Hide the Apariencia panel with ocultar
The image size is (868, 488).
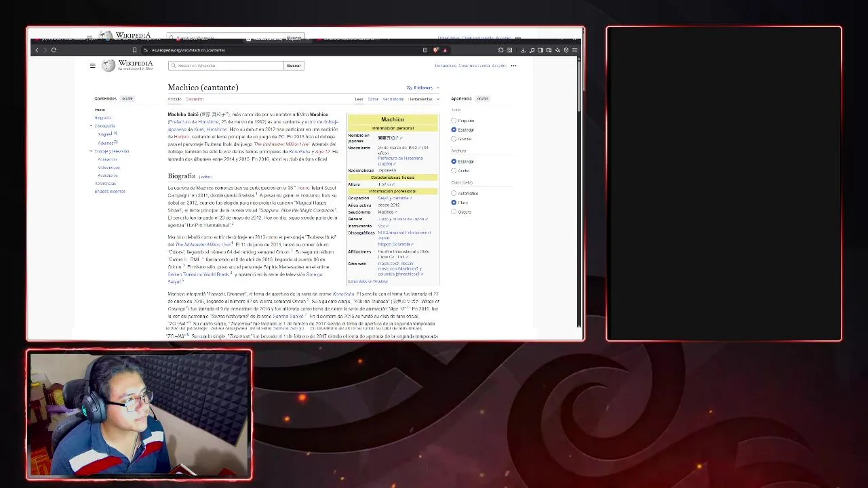pyautogui.click(x=482, y=98)
